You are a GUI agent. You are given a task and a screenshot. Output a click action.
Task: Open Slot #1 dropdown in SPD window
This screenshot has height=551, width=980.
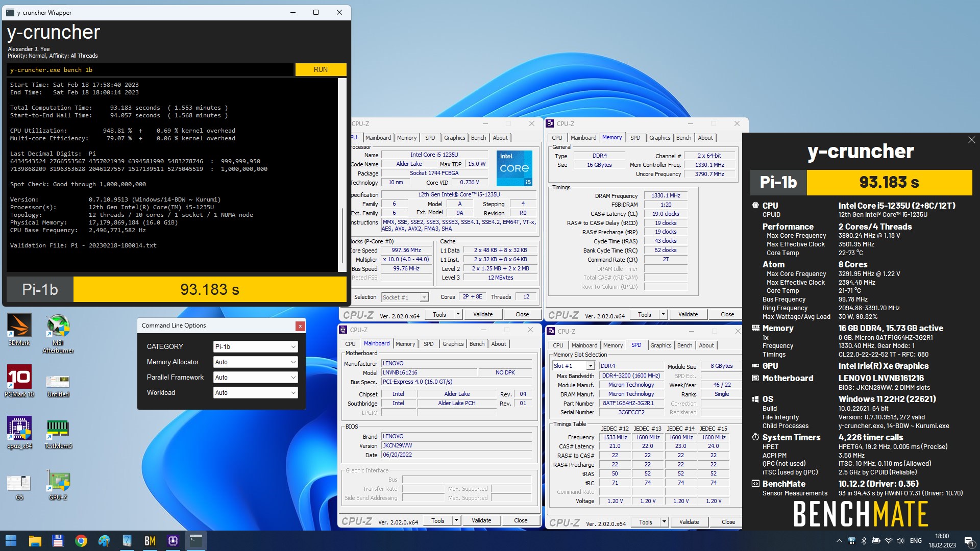click(574, 366)
